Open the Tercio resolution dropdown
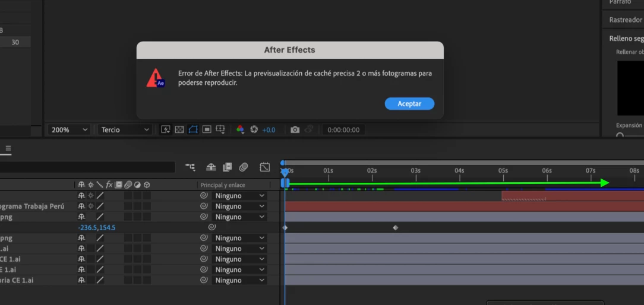644x305 pixels. pos(125,130)
